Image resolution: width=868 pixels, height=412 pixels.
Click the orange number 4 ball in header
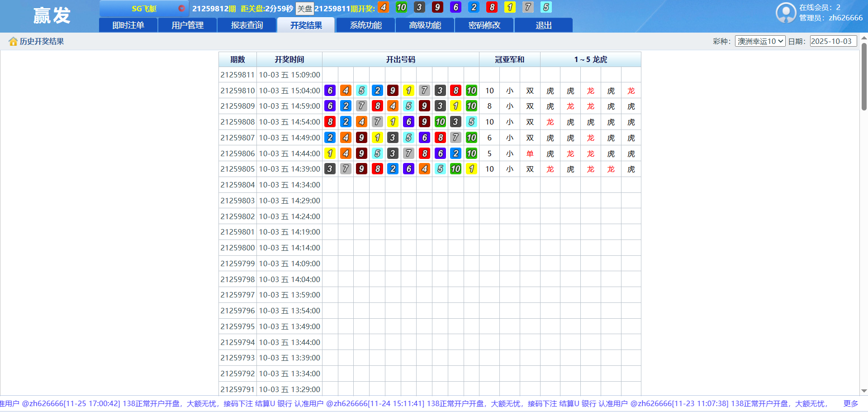click(383, 7)
